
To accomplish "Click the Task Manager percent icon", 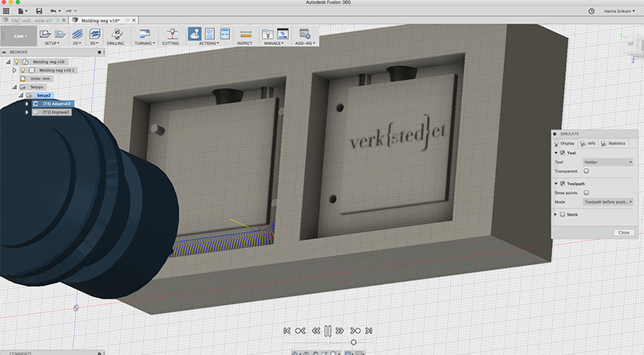I will click(x=283, y=34).
